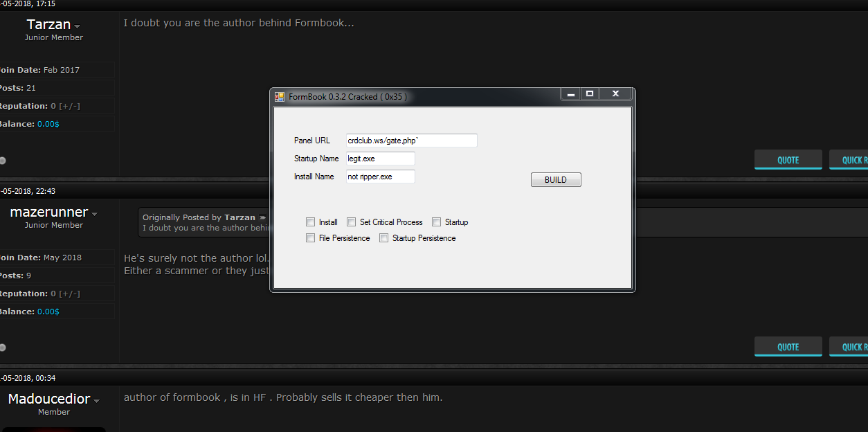Focus the Install Name field with not ripper.exe
868x432 pixels.
click(x=381, y=177)
